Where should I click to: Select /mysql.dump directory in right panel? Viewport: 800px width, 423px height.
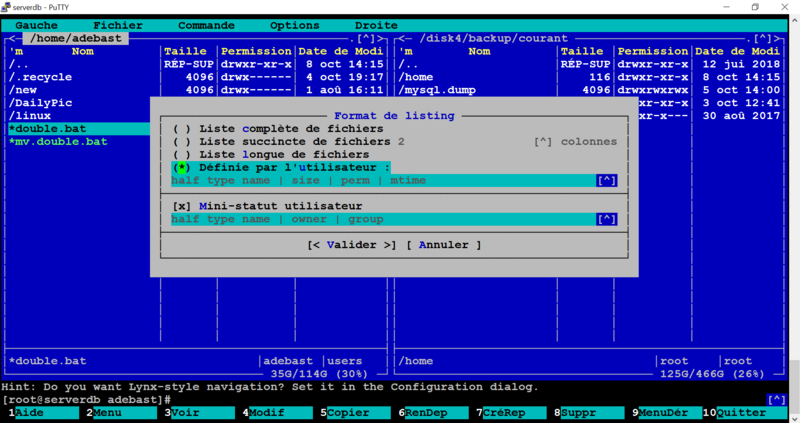(x=437, y=90)
